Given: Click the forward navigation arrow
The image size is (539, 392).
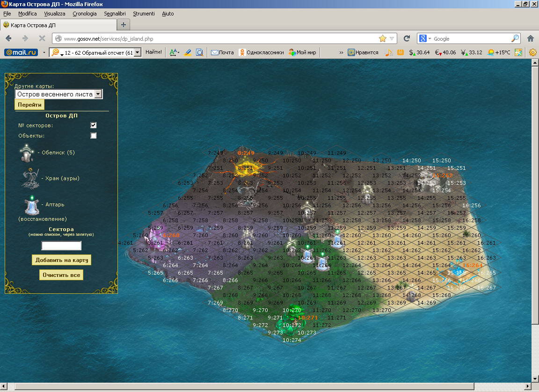Looking at the screenshot, I should [25, 38].
